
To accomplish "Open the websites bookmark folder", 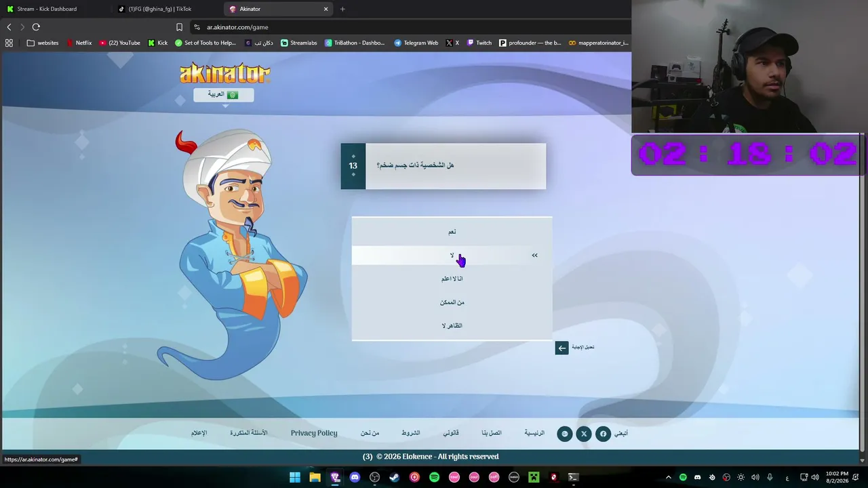I will click(43, 43).
